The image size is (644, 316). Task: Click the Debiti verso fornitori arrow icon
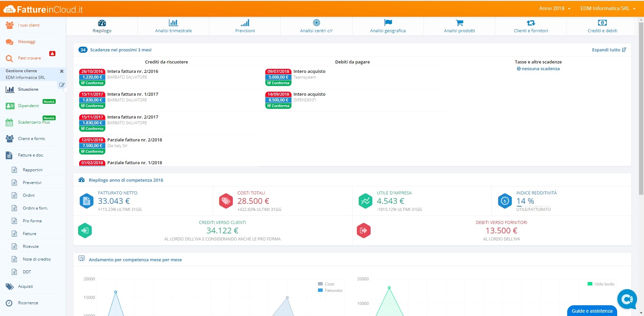click(364, 231)
